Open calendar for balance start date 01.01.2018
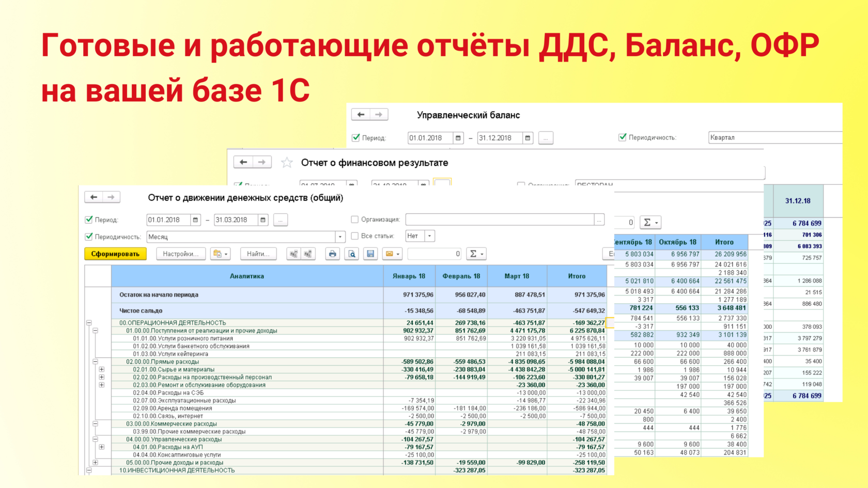This screenshot has width=868, height=488. coord(458,138)
